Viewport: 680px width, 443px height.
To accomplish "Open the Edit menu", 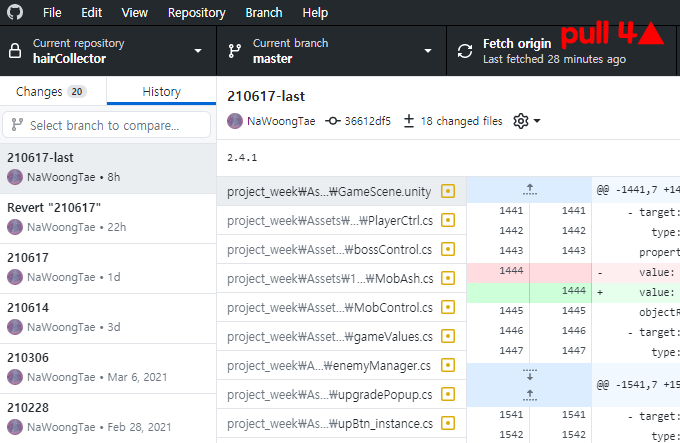I will 92,13.
